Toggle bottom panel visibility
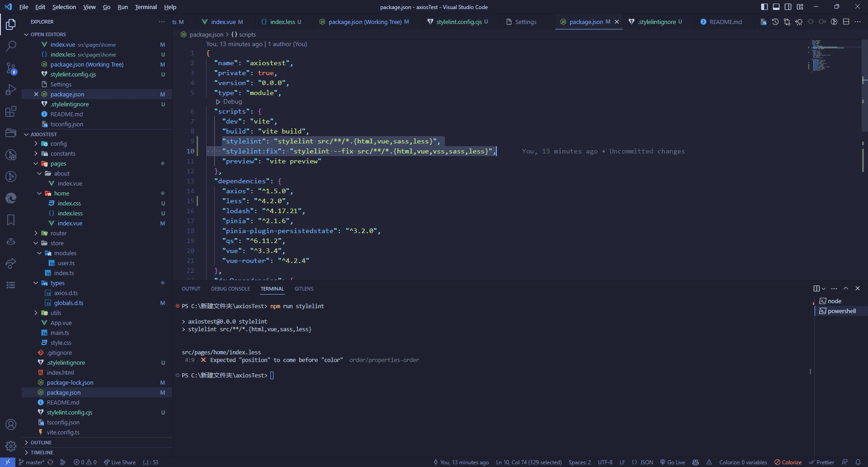The width and height of the screenshot is (868, 467). click(776, 7)
